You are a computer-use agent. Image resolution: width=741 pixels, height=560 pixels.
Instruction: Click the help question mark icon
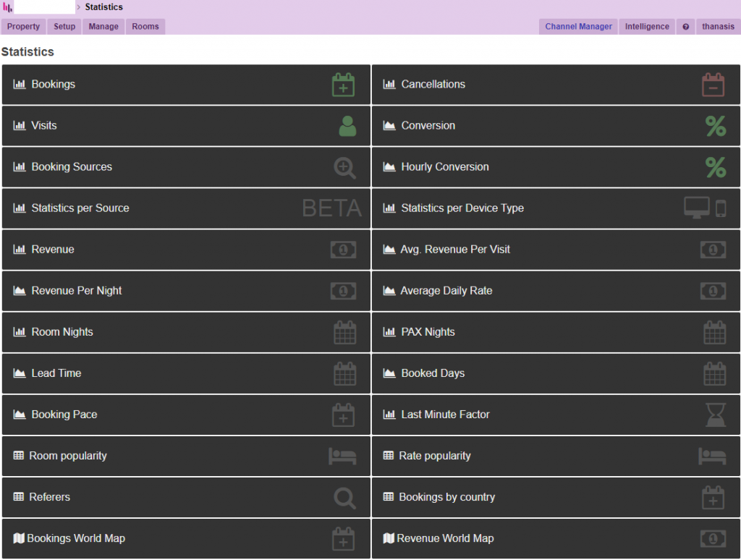[686, 27]
